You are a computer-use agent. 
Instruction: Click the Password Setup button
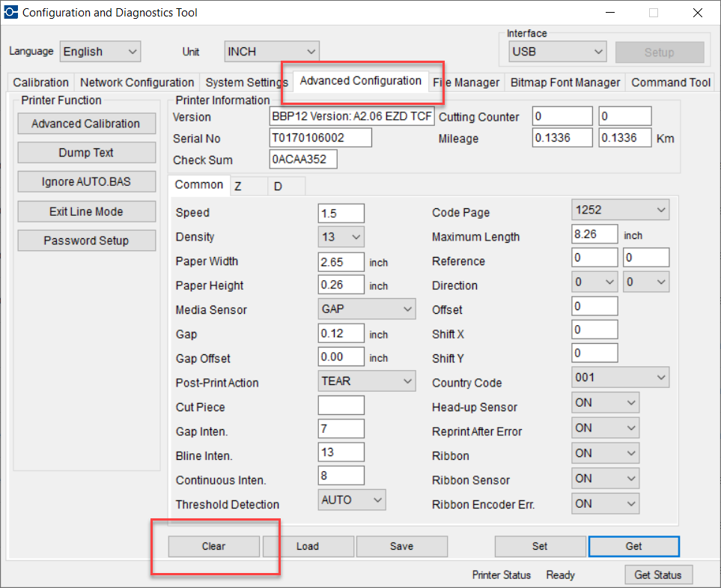click(x=86, y=240)
